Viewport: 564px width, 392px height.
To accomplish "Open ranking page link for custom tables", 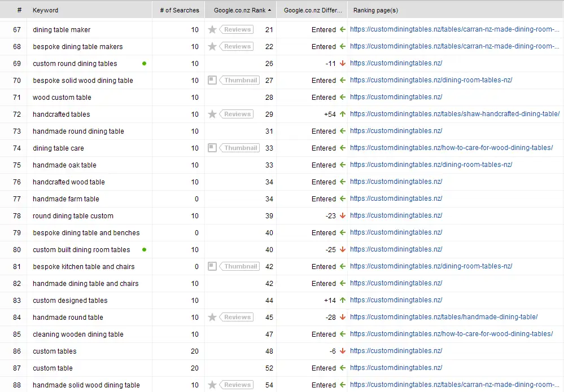I will [x=396, y=351].
